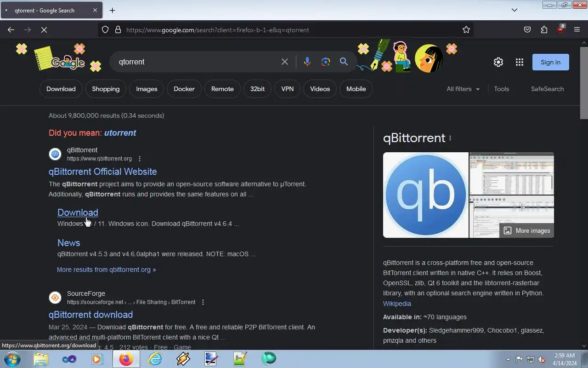Select the Docker filter chip

tap(184, 89)
